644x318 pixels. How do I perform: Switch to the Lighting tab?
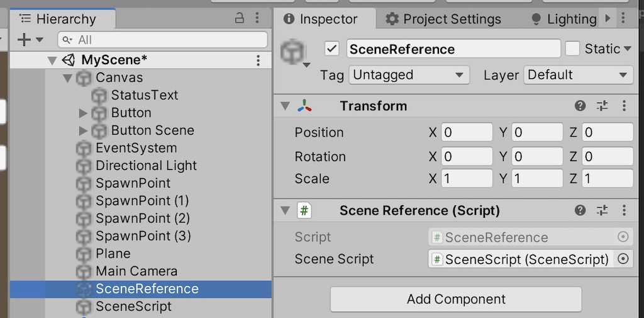(563, 19)
